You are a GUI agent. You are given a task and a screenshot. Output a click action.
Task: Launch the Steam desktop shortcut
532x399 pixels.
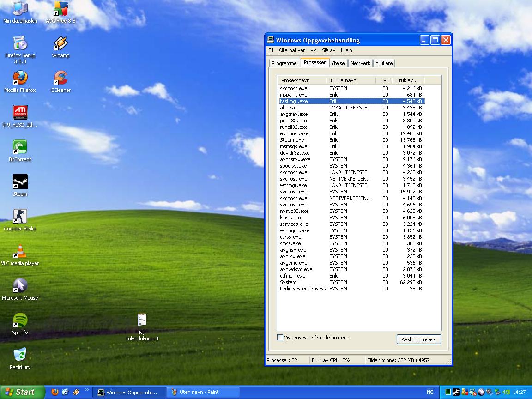pyautogui.click(x=20, y=185)
